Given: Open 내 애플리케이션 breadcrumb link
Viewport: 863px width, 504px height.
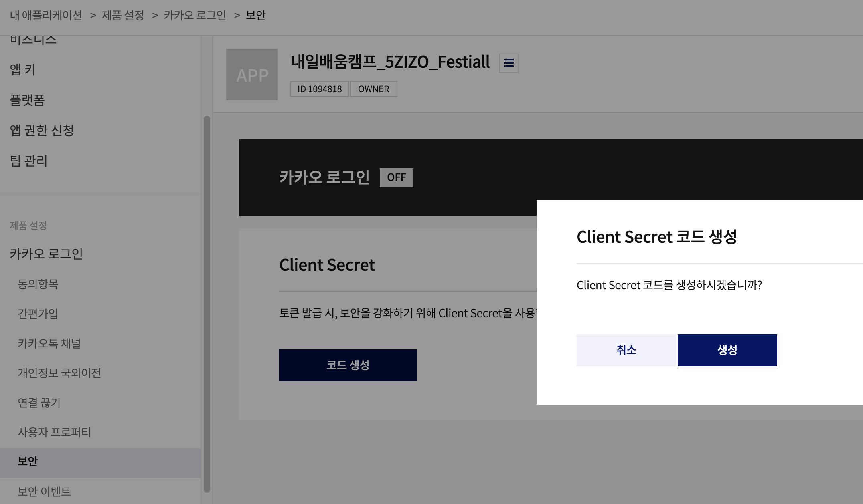Looking at the screenshot, I should (46, 15).
